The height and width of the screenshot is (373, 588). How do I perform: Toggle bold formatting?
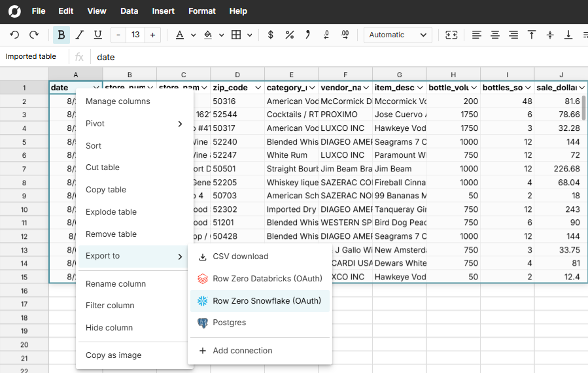61,35
